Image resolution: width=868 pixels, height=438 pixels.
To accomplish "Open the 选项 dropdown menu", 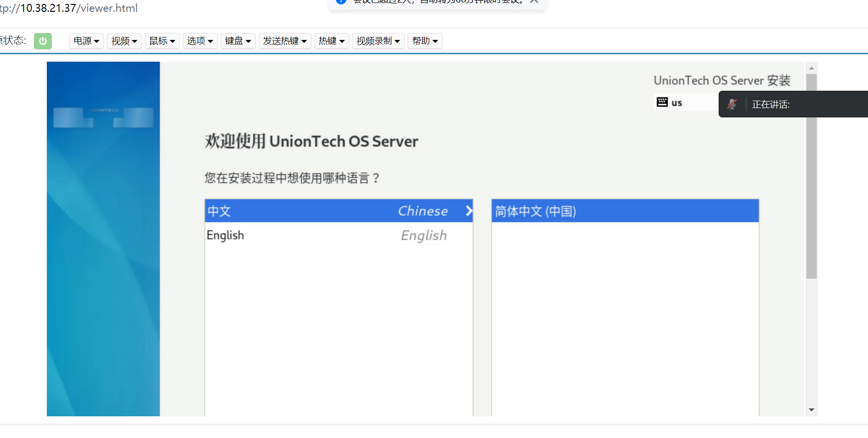I will 200,41.
